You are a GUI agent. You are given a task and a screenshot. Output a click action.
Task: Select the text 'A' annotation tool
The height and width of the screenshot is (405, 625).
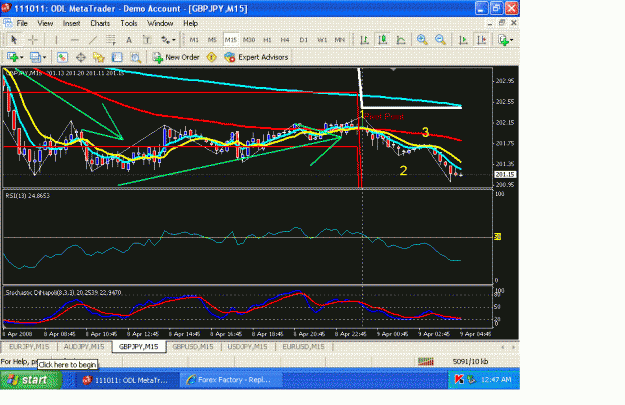tap(129, 39)
